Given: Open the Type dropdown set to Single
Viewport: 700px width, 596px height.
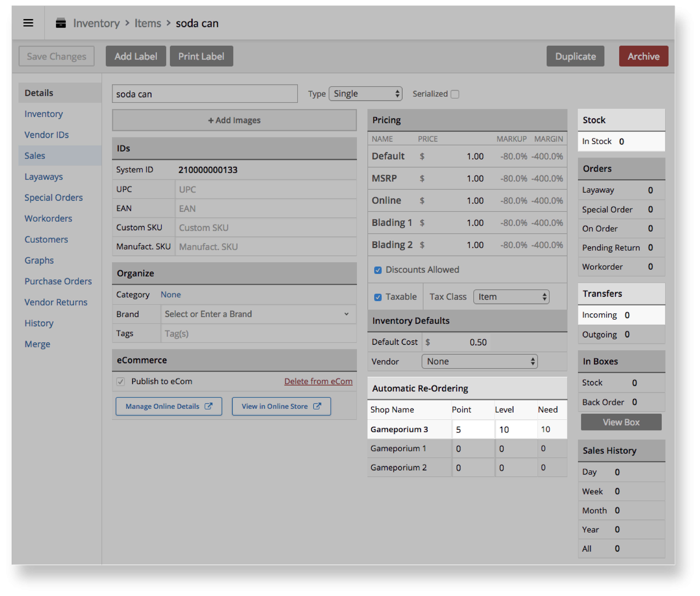Looking at the screenshot, I should [x=365, y=94].
